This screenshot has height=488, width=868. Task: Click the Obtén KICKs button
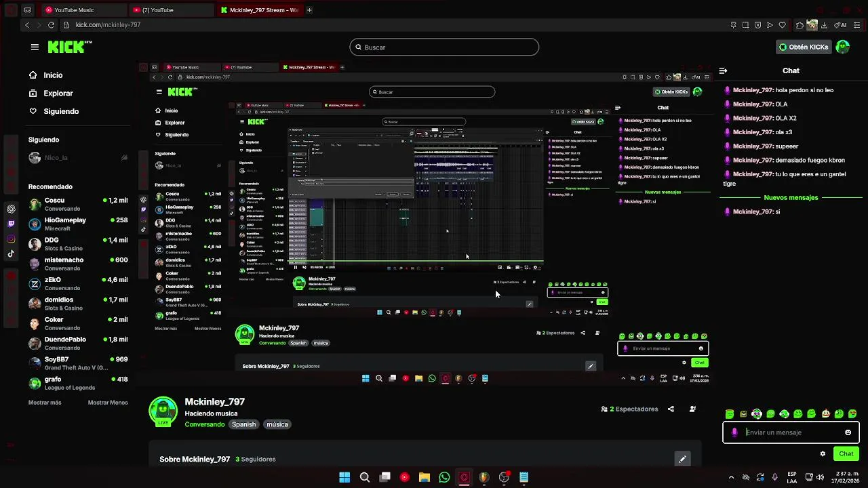(x=804, y=47)
